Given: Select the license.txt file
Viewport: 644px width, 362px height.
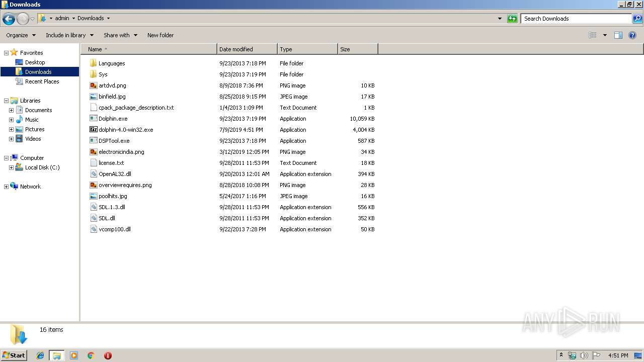Looking at the screenshot, I should (111, 163).
